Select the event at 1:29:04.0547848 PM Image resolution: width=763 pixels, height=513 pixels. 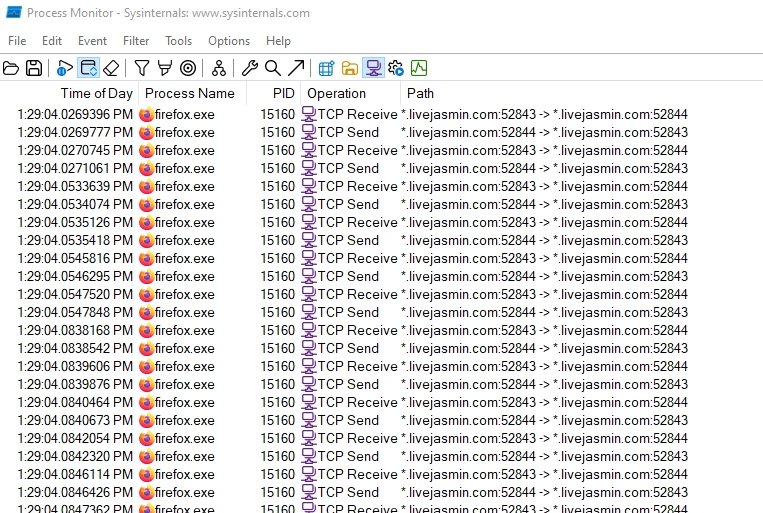[382, 312]
